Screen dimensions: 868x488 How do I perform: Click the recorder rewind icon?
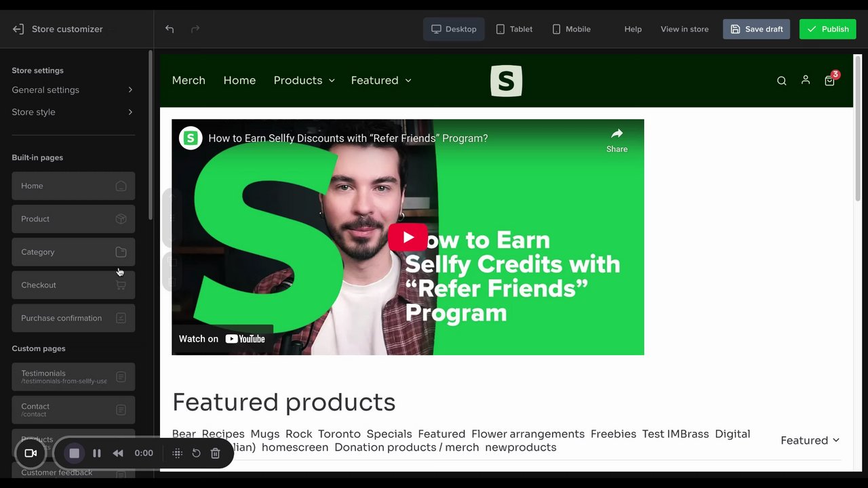118,453
